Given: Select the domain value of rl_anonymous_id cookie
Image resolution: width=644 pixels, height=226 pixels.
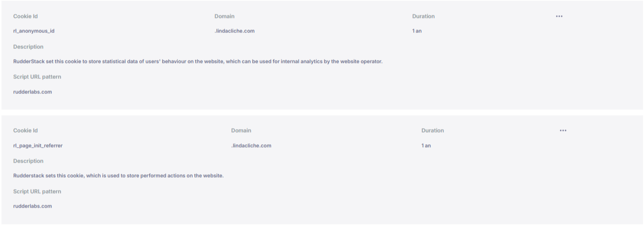Looking at the screenshot, I should (x=234, y=31).
